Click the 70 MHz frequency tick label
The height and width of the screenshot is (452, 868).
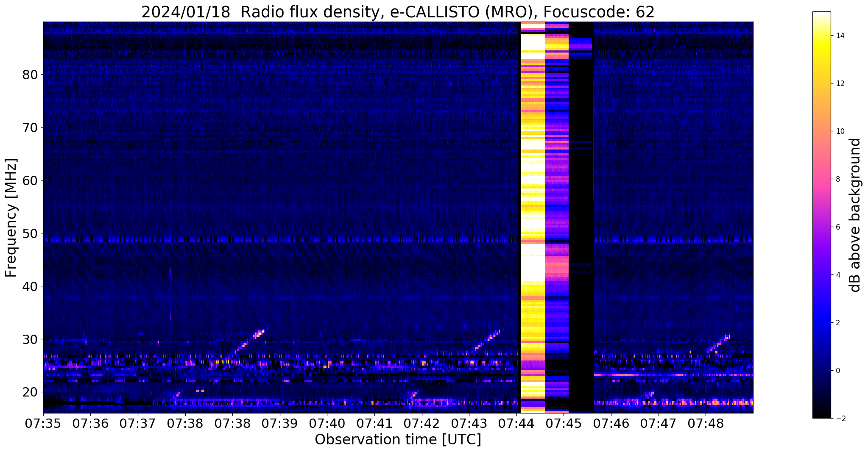click(x=30, y=128)
